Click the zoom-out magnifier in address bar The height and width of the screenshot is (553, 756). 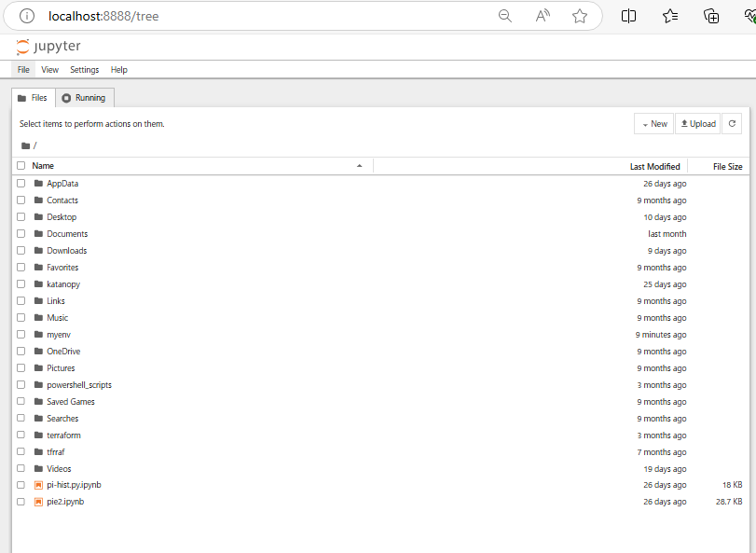(505, 16)
